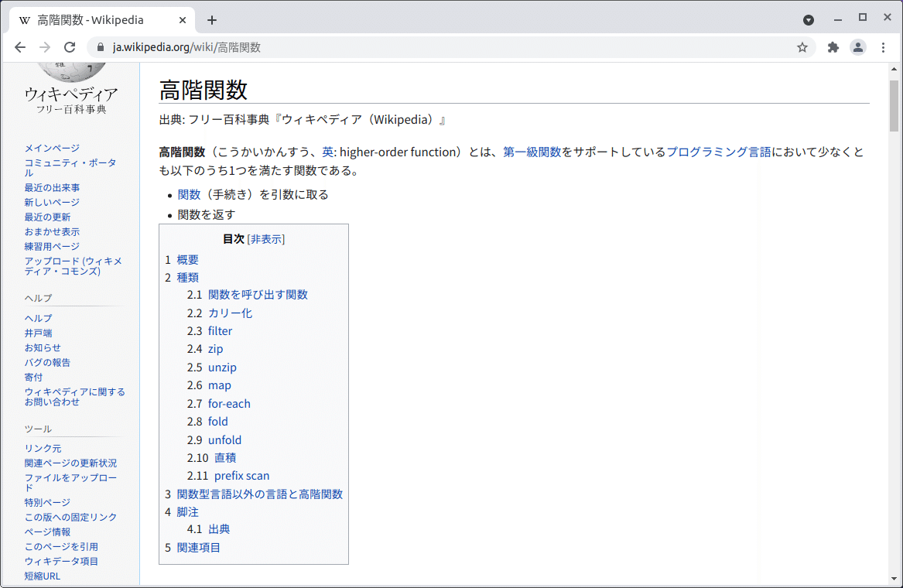Image resolution: width=903 pixels, height=588 pixels.
Task: Click the green Chrome update indicator
Action: (808, 19)
